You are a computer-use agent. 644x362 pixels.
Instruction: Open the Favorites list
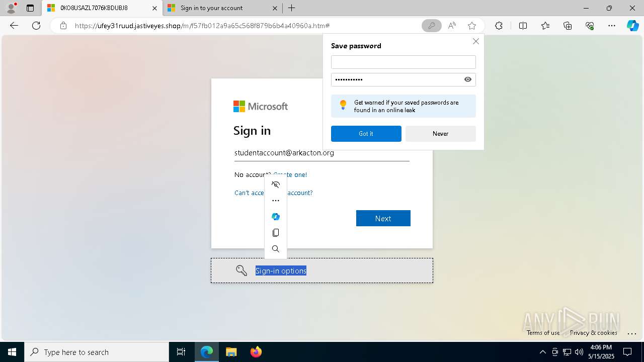[545, 26]
